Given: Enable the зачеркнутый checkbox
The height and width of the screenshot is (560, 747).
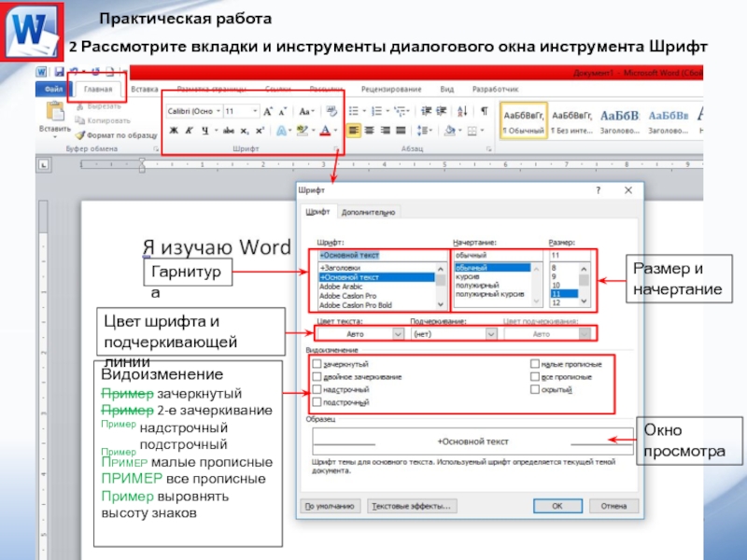Looking at the screenshot, I should [317, 364].
